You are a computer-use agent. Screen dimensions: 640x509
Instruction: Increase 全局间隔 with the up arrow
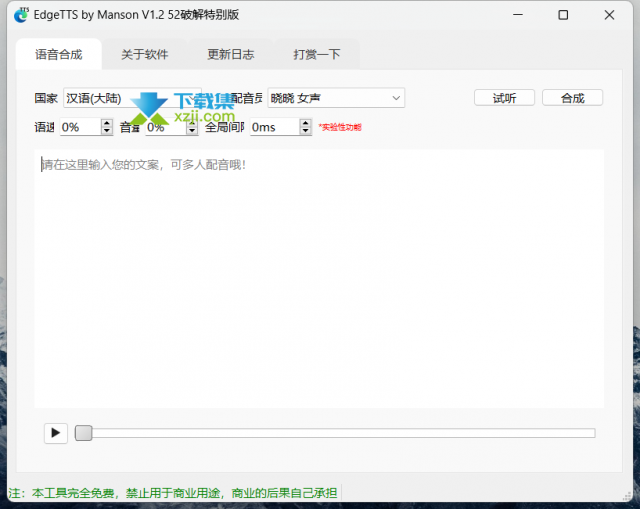click(305, 123)
